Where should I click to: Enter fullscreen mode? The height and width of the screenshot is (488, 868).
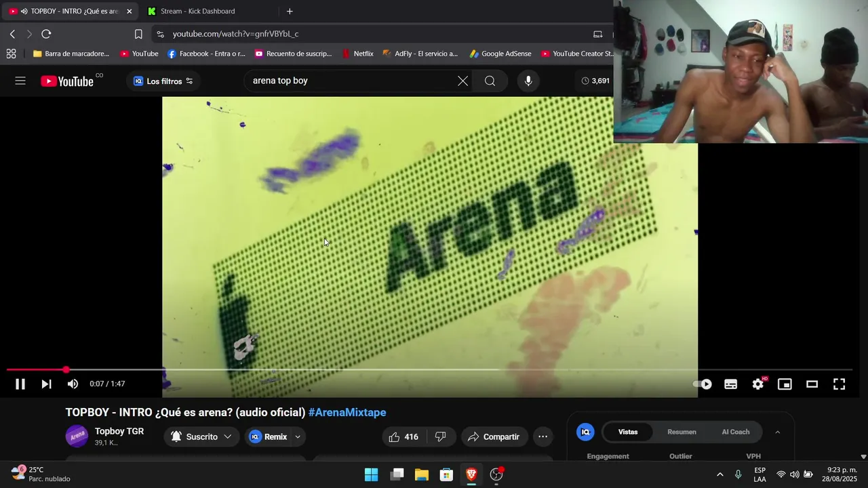[839, 384]
